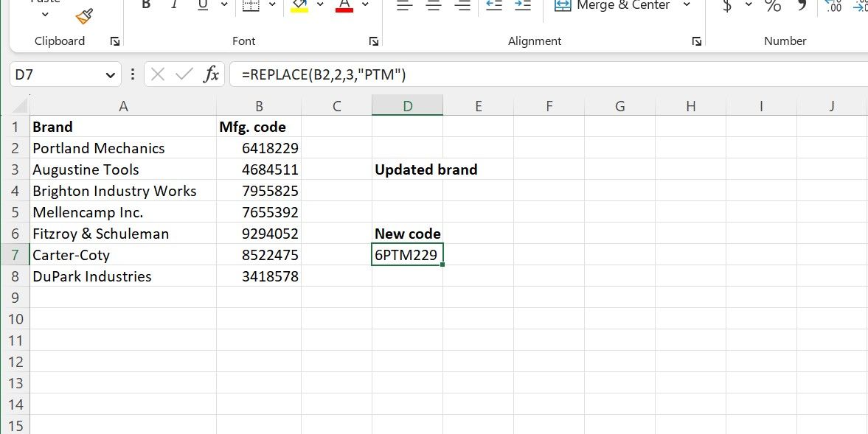Screen dimensions: 868x434
Task: Click formula bar options dots
Action: coord(132,74)
